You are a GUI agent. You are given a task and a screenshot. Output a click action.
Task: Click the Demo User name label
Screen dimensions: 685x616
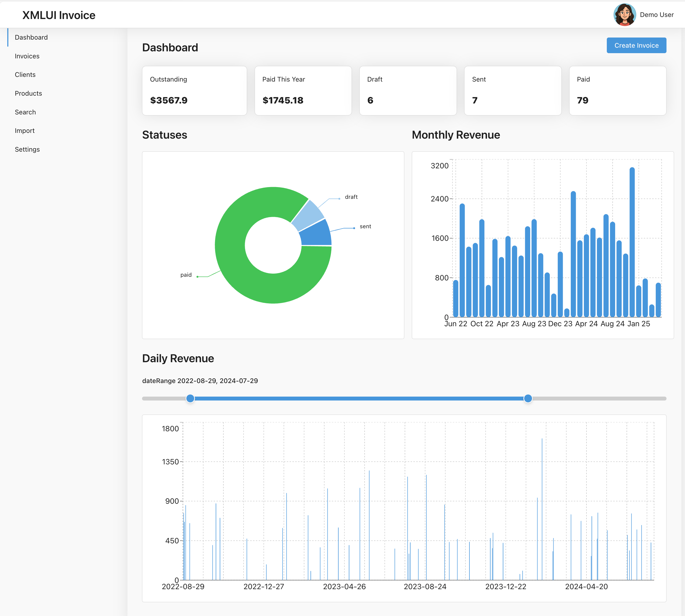click(656, 15)
